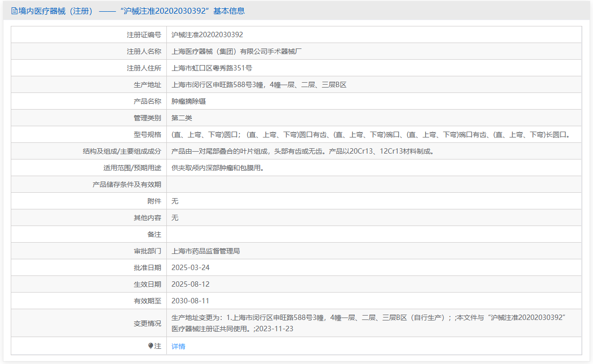Click the page title 境内医疗器械（注册）基本信息
The width and height of the screenshot is (593, 364).
coord(131,11)
